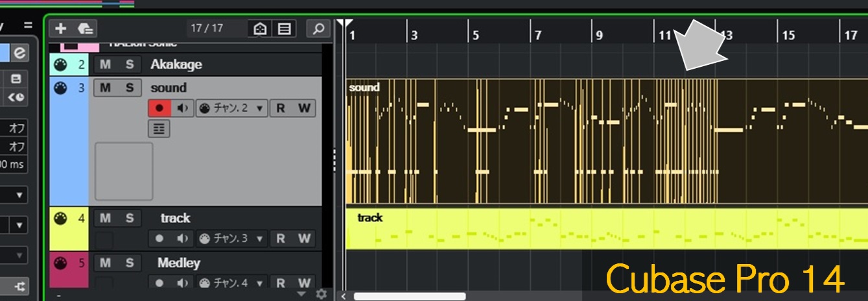Select the sound MIDI part in arrangement

coord(607,142)
